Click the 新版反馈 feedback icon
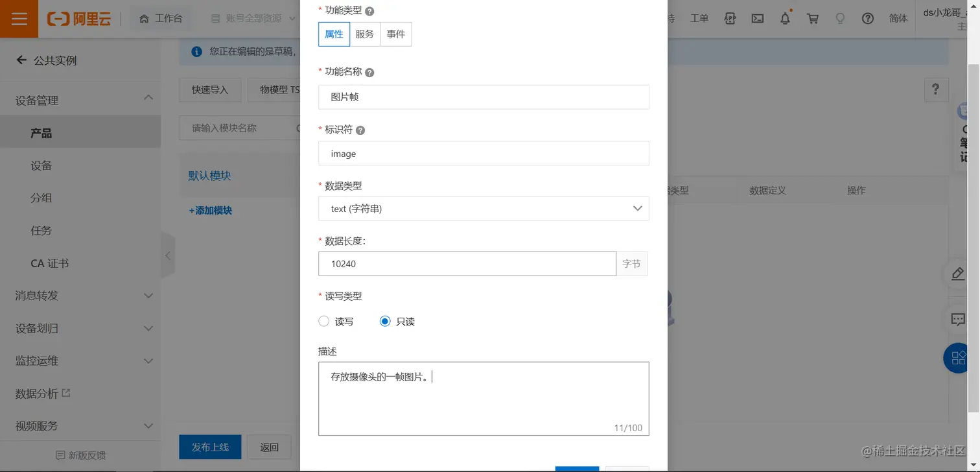Viewport: 980px width, 472px height. pos(61,455)
